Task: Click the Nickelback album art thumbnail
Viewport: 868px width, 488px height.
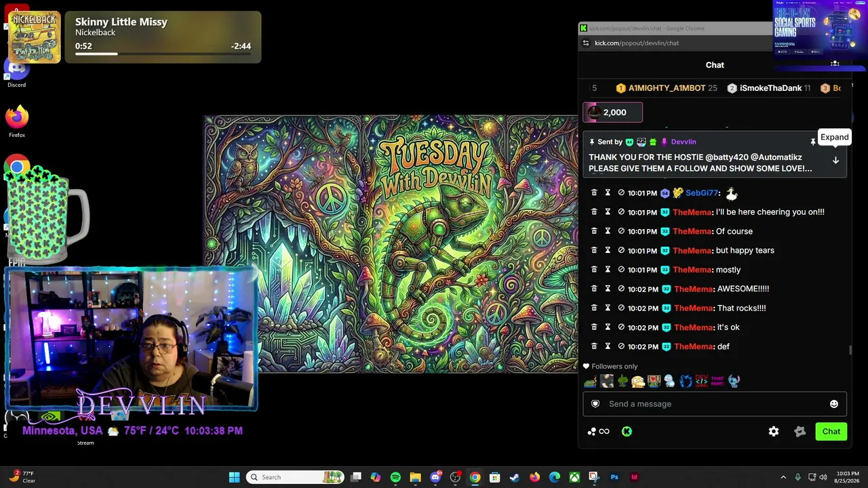Action: point(34,37)
